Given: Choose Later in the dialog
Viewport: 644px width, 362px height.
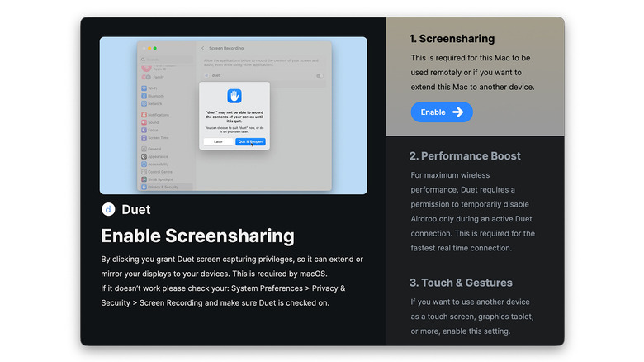Looking at the screenshot, I should (x=218, y=141).
